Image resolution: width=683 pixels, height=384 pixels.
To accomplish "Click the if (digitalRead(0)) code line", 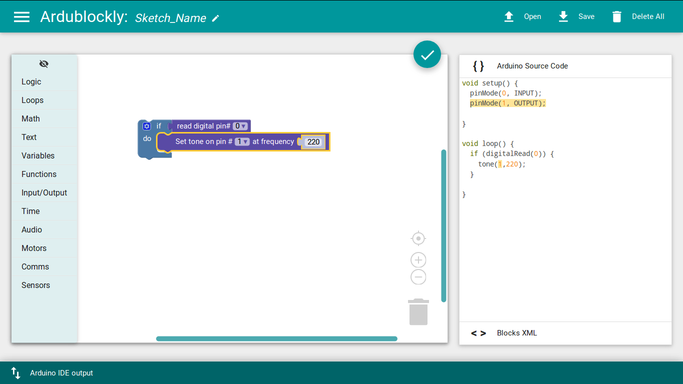I will click(512, 154).
